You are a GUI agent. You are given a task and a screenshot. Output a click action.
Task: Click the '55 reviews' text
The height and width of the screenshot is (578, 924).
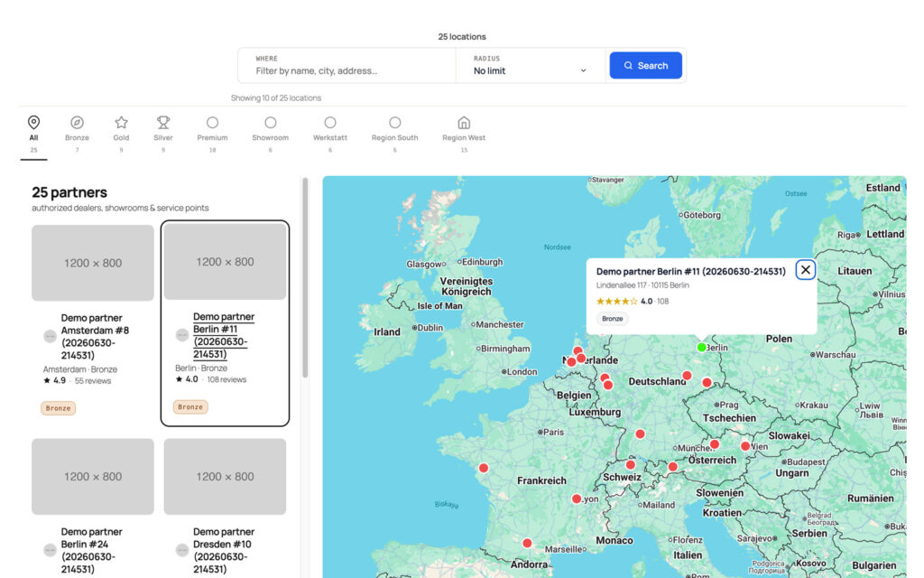tap(93, 381)
